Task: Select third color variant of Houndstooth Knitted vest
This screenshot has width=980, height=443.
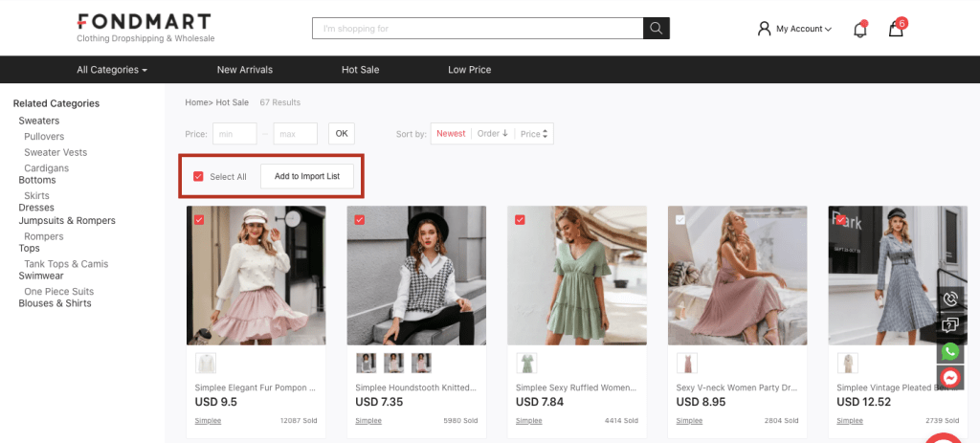Action: (x=421, y=363)
